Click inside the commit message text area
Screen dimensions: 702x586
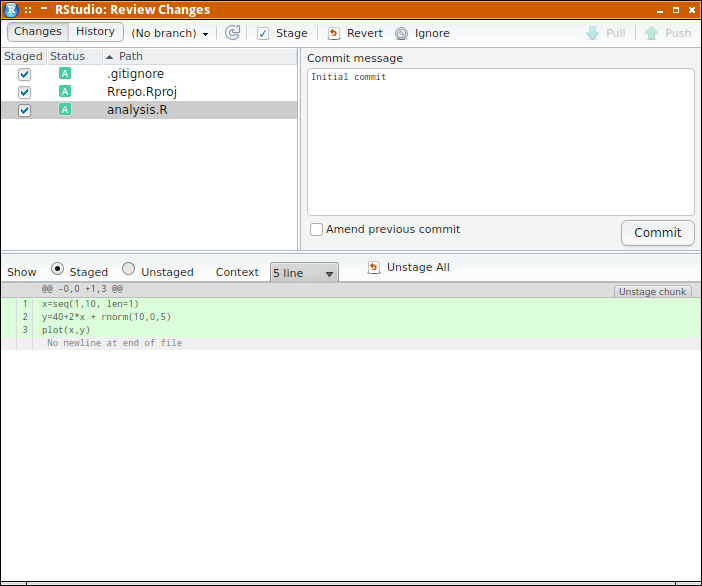coord(501,142)
